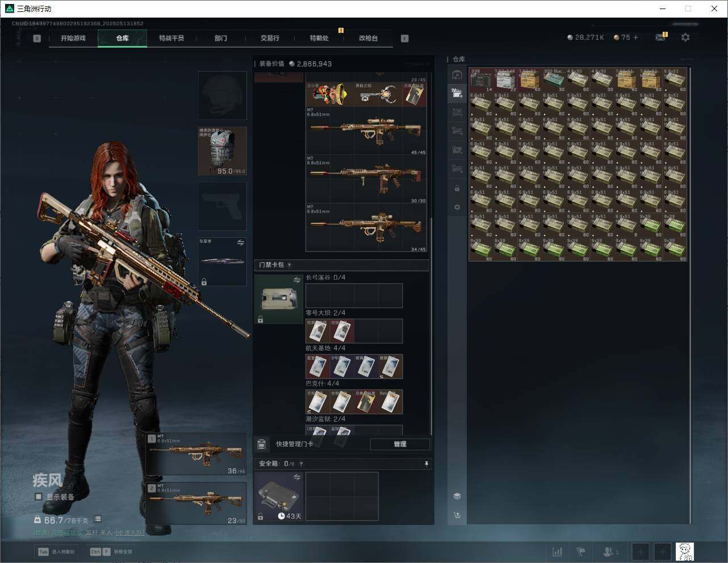Pin the 安全箱 panel with pin icon
The height and width of the screenshot is (563, 728).
point(426,464)
